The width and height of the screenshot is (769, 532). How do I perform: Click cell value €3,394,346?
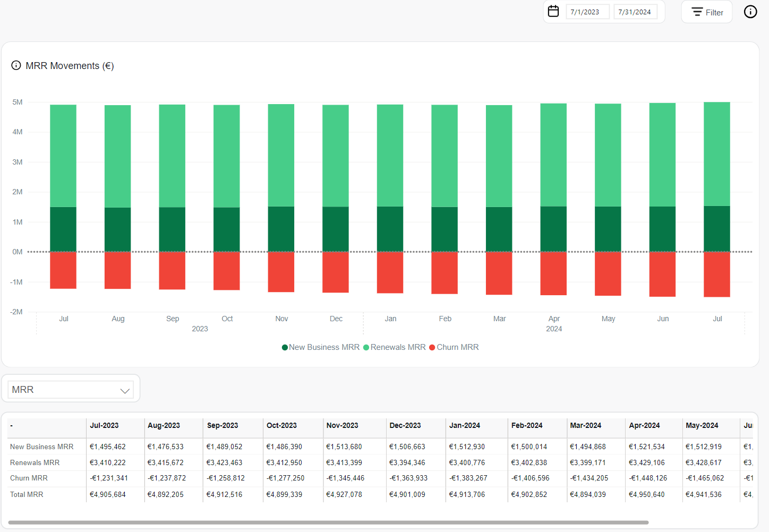407,462
